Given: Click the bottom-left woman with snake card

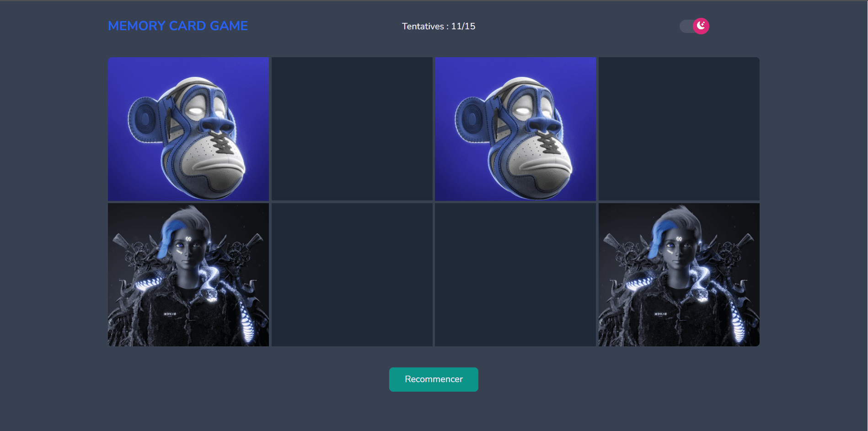Looking at the screenshot, I should [188, 275].
